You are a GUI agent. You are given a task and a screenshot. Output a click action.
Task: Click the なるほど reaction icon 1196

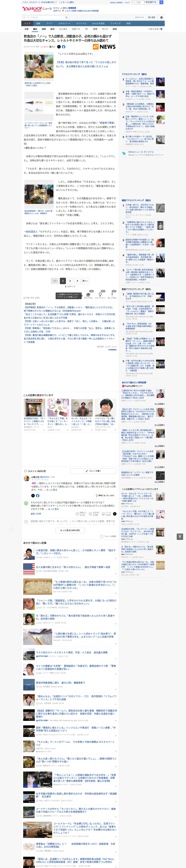[x=91, y=514]
